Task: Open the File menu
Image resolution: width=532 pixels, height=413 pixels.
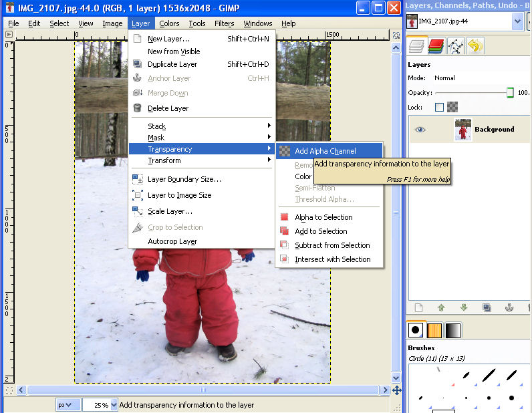Action: (x=13, y=23)
